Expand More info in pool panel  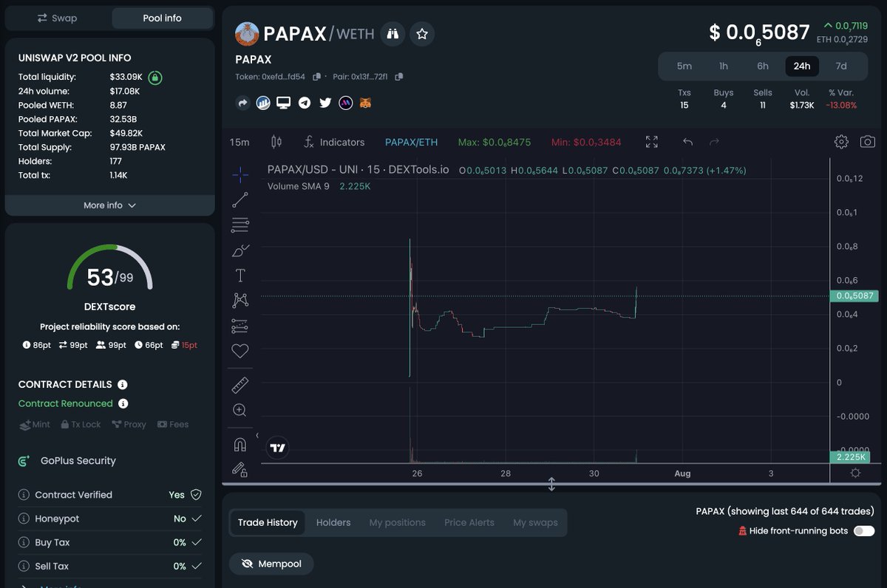tap(109, 205)
